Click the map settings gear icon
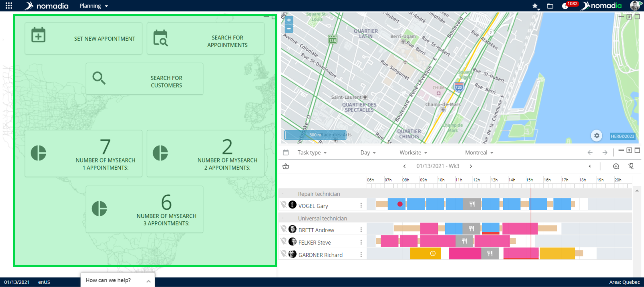Viewport: 644px width, 287px height. point(596,136)
